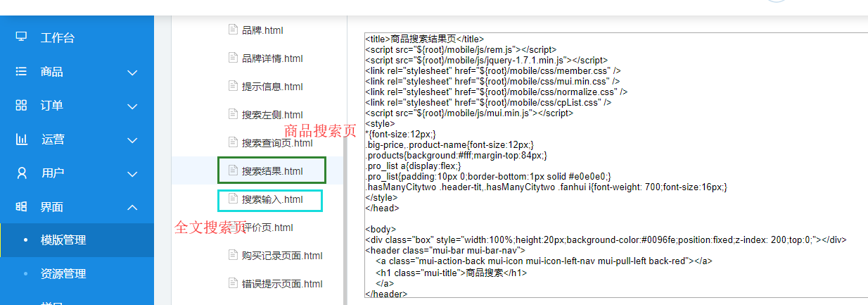The image size is (868, 305).
Task: Open template file 购买记录页面.html
Action: click(x=282, y=255)
